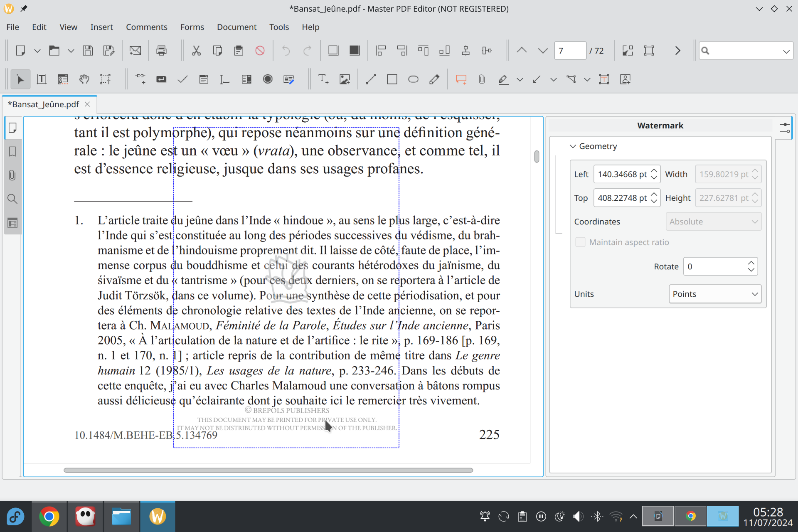Collapse the Geometry section

tap(573, 146)
